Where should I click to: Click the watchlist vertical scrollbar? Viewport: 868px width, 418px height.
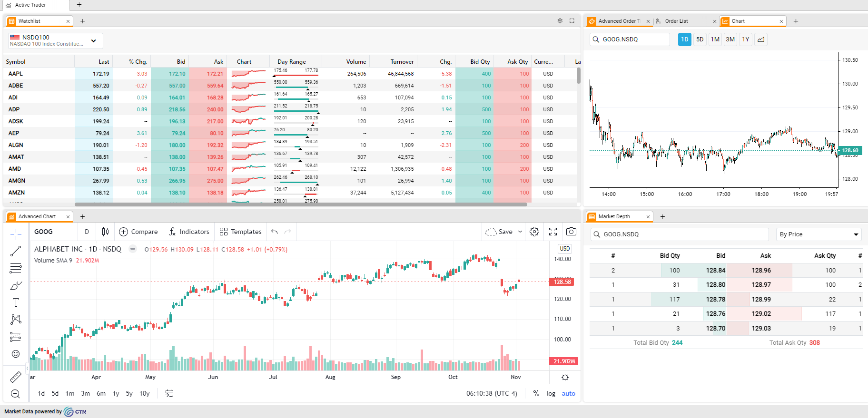tap(579, 76)
